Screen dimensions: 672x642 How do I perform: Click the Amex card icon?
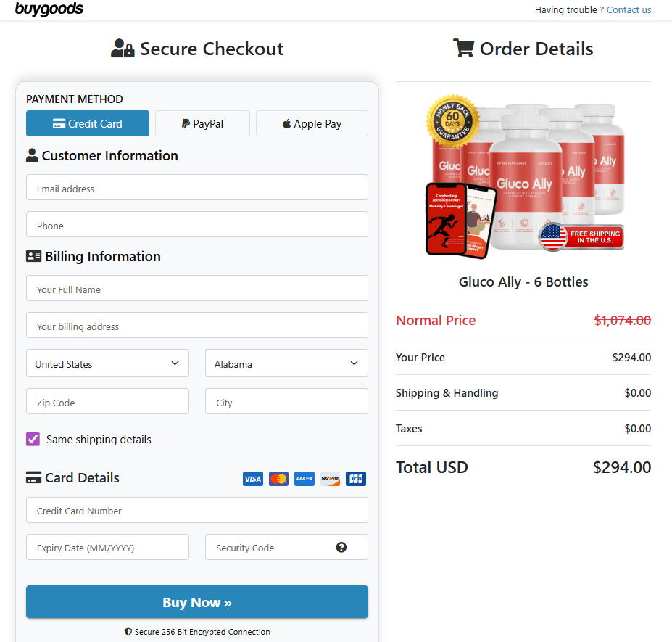[x=304, y=479]
